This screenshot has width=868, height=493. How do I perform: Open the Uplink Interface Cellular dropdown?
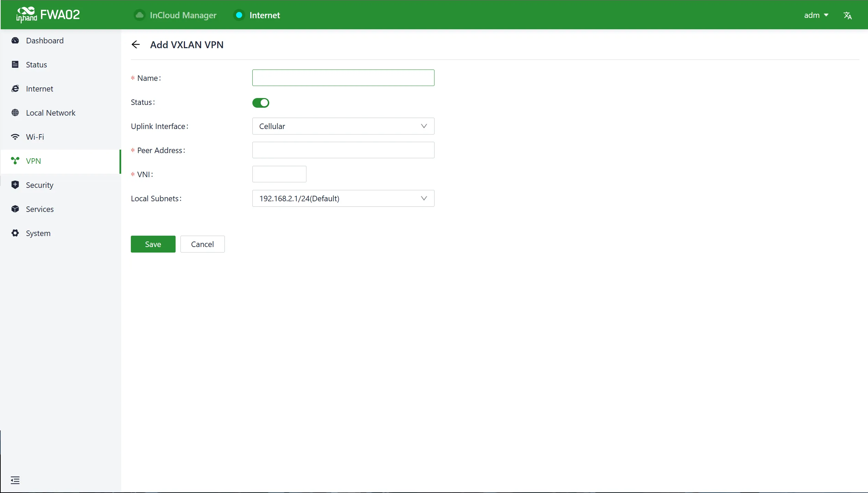(x=343, y=126)
